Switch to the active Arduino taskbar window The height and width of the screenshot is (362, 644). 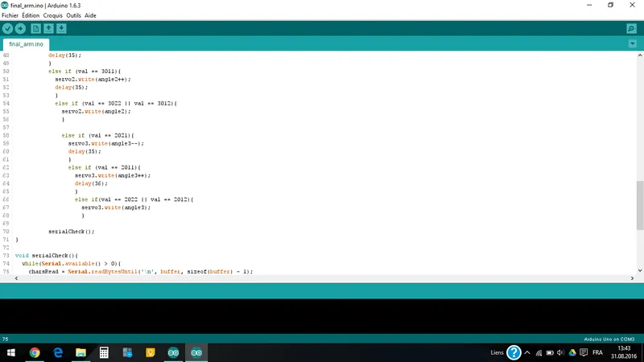(196, 352)
